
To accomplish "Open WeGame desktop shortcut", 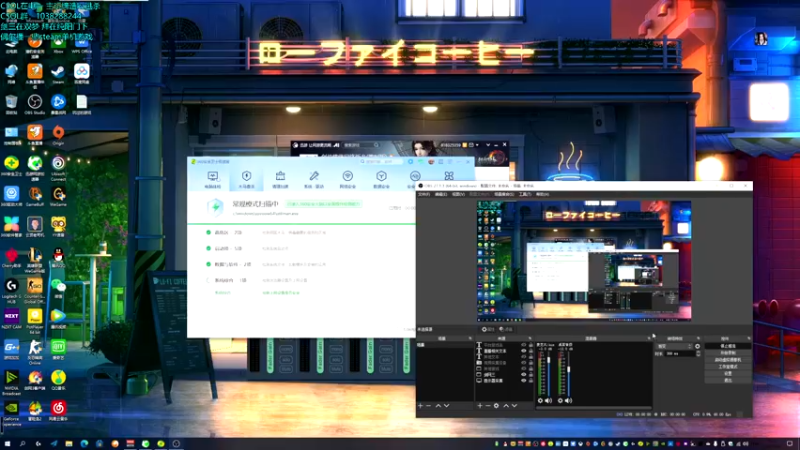I will pos(58,196).
